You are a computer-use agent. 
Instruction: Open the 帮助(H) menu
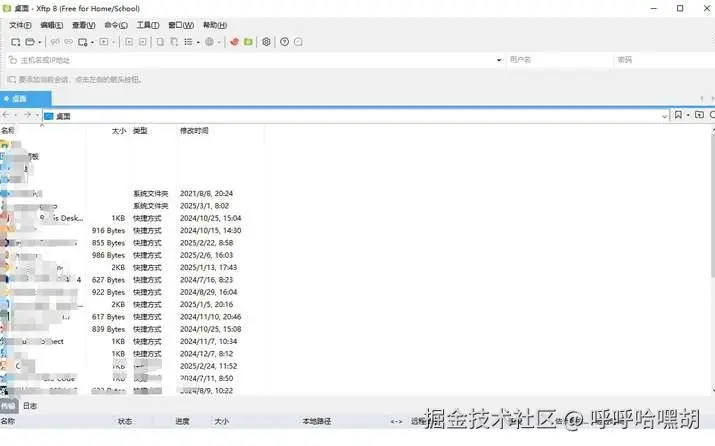pos(215,25)
